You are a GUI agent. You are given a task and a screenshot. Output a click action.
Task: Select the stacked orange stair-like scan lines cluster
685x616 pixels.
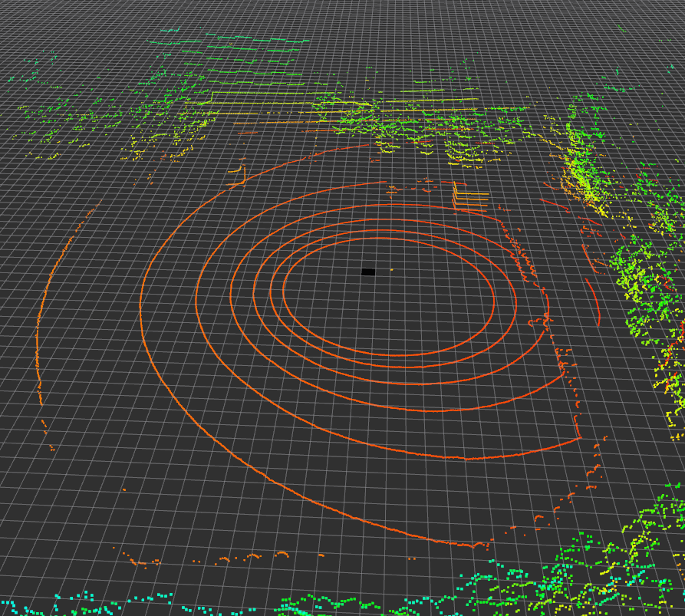coord(471,197)
